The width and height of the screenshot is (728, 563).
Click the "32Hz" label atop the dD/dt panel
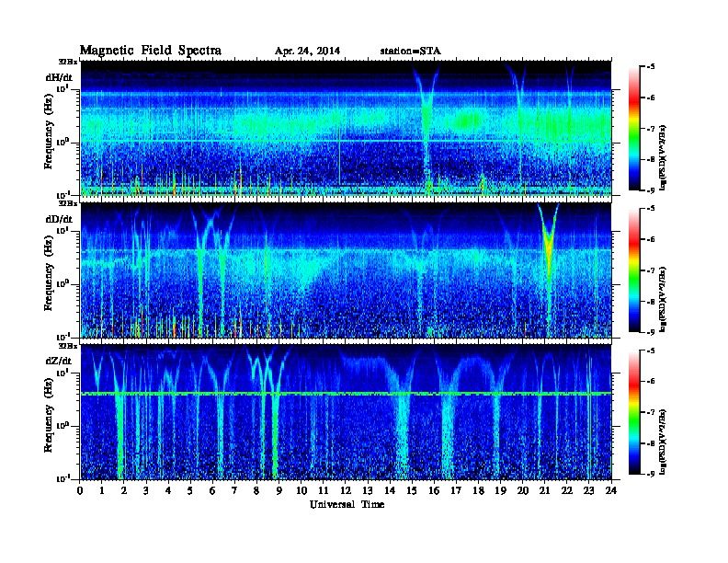click(68, 203)
